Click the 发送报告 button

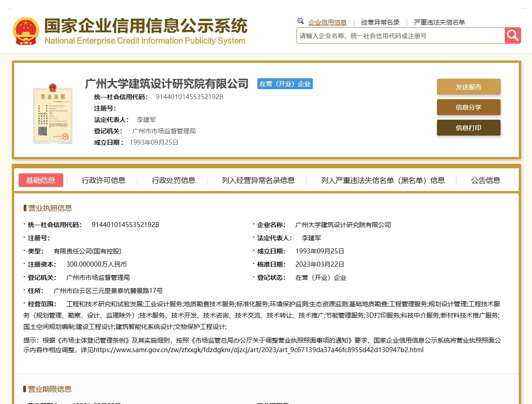(468, 86)
